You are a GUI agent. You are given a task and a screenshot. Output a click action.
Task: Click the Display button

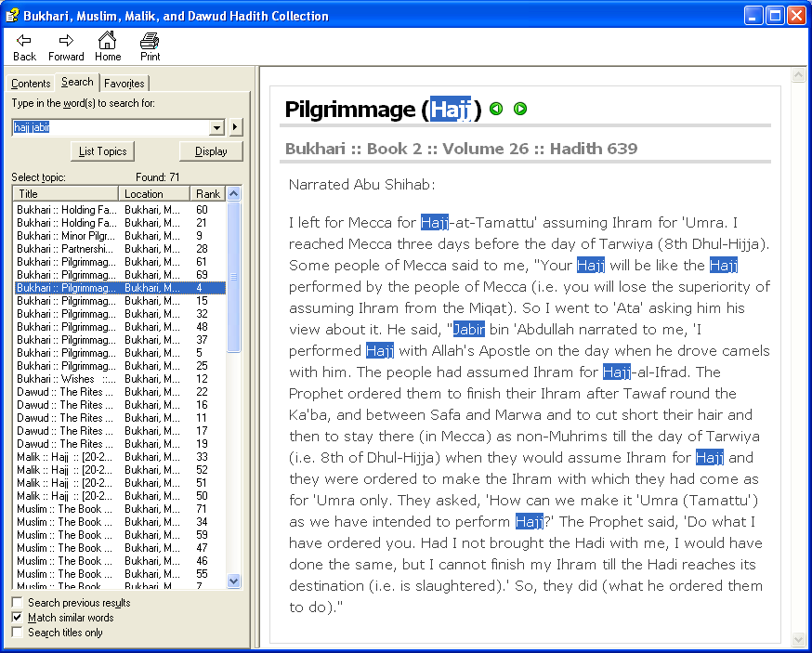coord(211,151)
